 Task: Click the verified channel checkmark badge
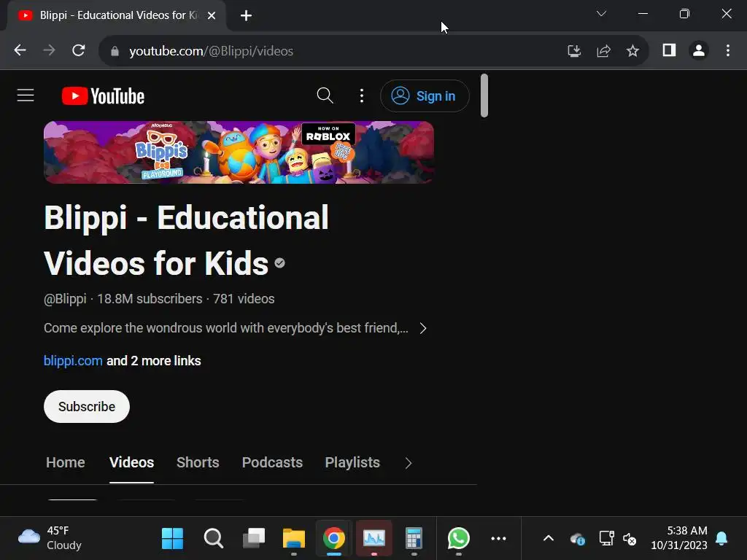[279, 262]
